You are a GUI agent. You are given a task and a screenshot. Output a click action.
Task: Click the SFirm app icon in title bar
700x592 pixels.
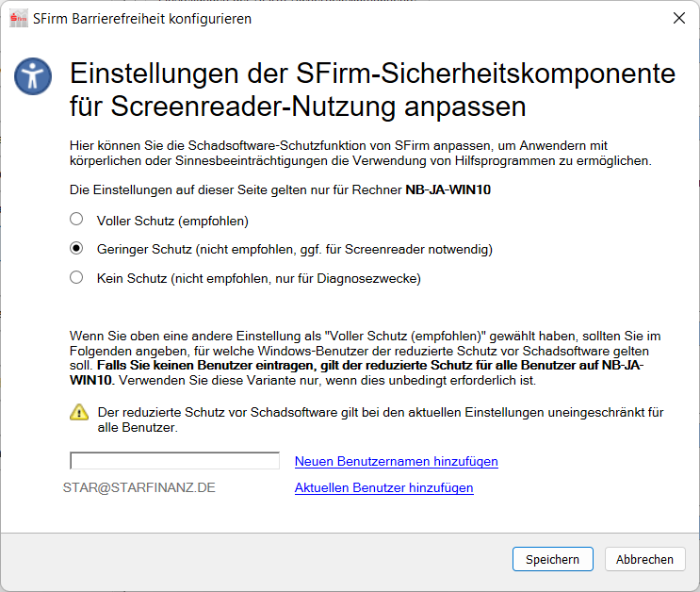click(x=18, y=18)
